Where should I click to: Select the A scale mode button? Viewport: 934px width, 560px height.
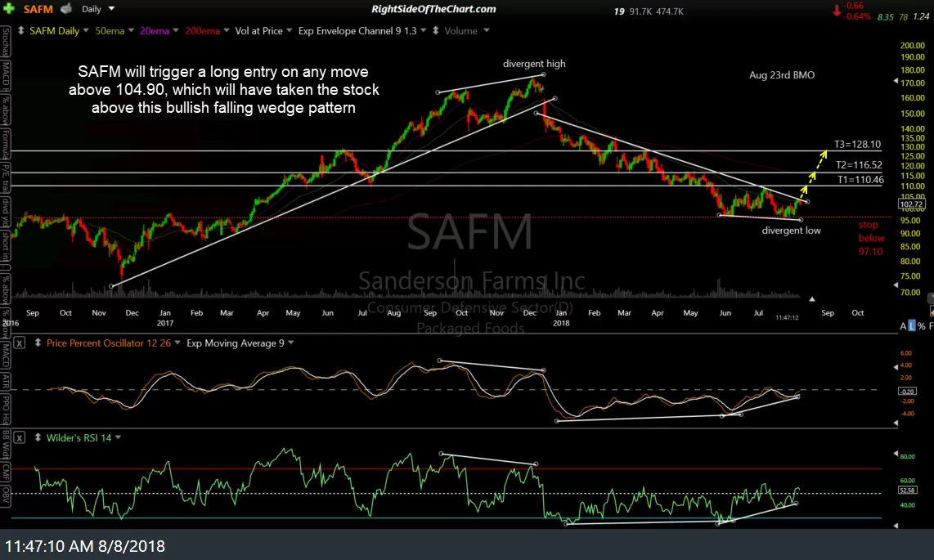click(903, 326)
